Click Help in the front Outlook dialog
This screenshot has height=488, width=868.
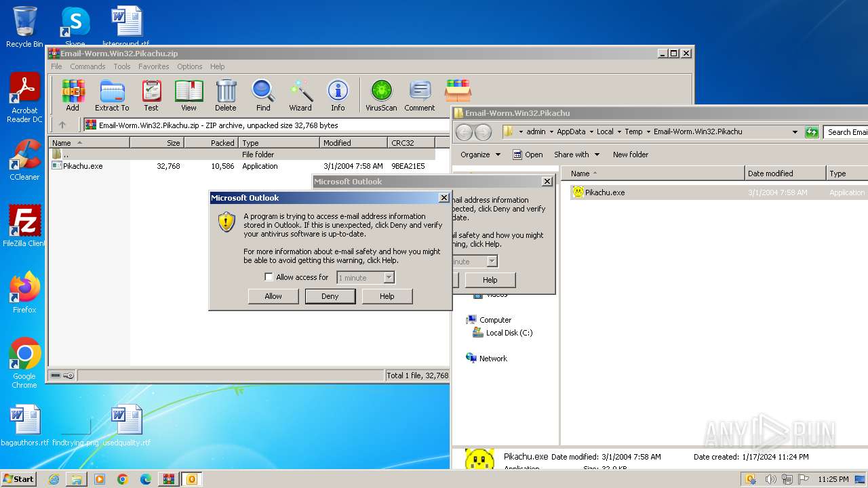click(387, 296)
